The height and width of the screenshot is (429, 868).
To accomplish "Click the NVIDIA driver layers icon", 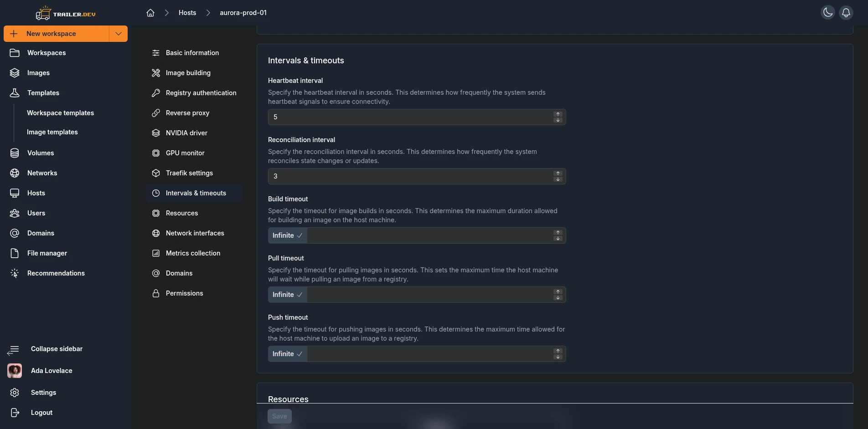I will [156, 133].
